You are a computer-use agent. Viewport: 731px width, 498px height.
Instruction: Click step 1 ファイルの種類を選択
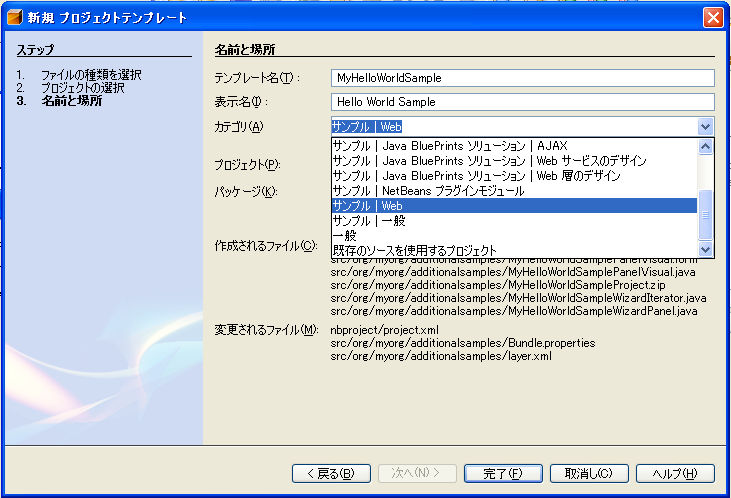pyautogui.click(x=91, y=75)
